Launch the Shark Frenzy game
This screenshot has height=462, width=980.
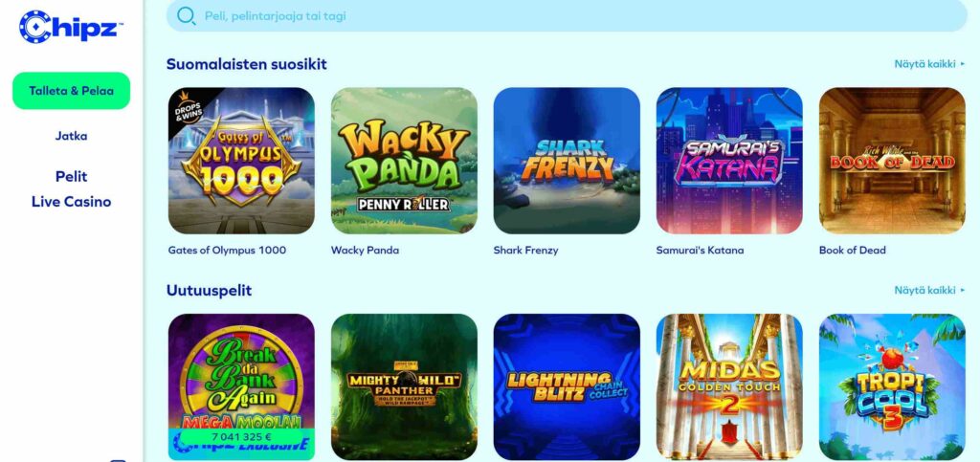pyautogui.click(x=567, y=161)
